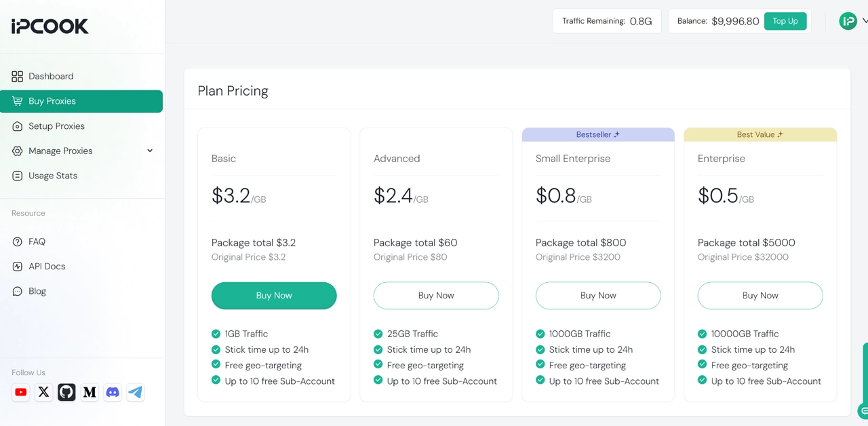The image size is (868, 426).
Task: Open the Telegram channel icon
Action: click(x=135, y=392)
